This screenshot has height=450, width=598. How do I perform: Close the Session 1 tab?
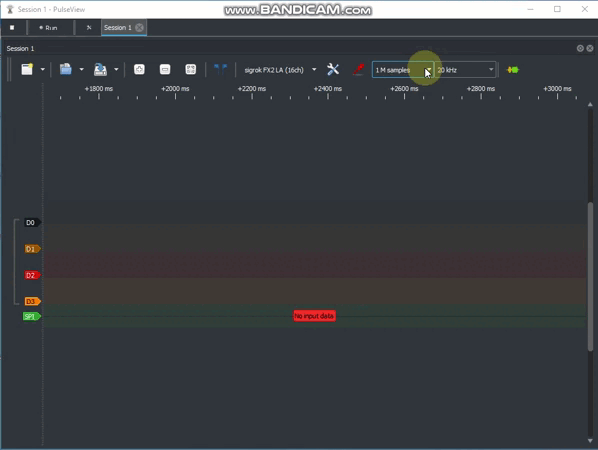click(x=140, y=27)
